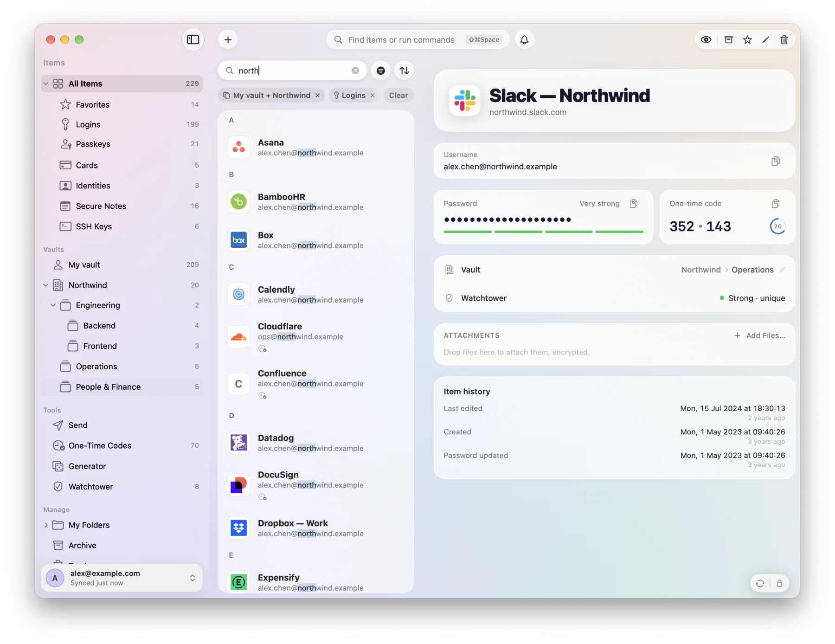835x644 pixels.
Task: Click the Clear filters button
Action: (398, 95)
